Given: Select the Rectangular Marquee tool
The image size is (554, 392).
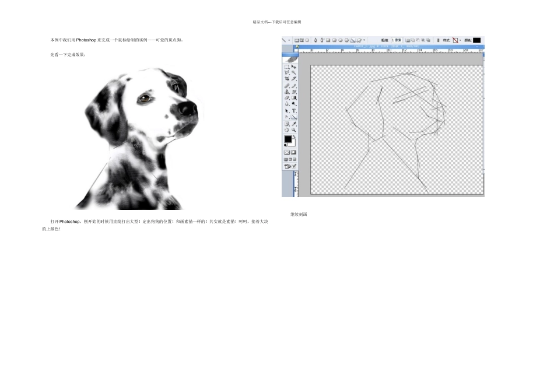Looking at the screenshot, I should click(287, 67).
